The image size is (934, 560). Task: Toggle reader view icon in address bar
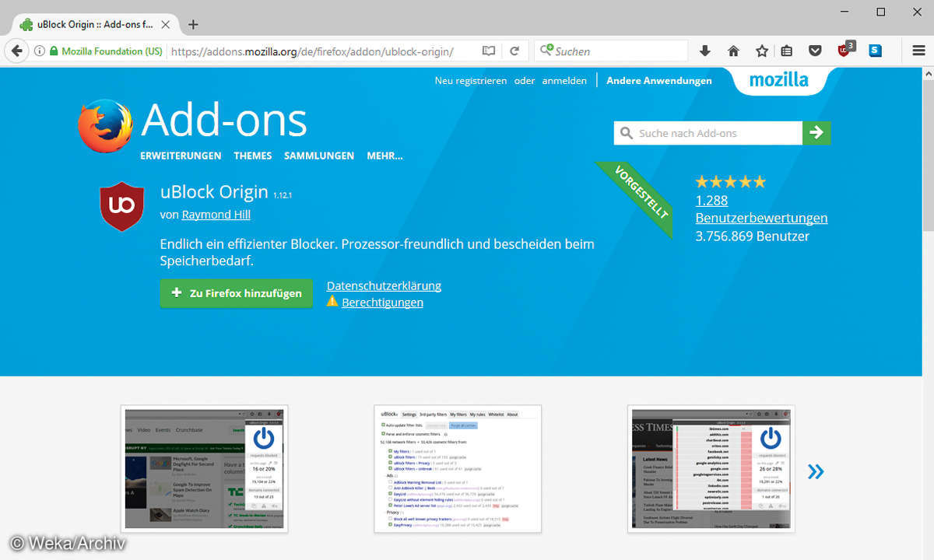[488, 51]
